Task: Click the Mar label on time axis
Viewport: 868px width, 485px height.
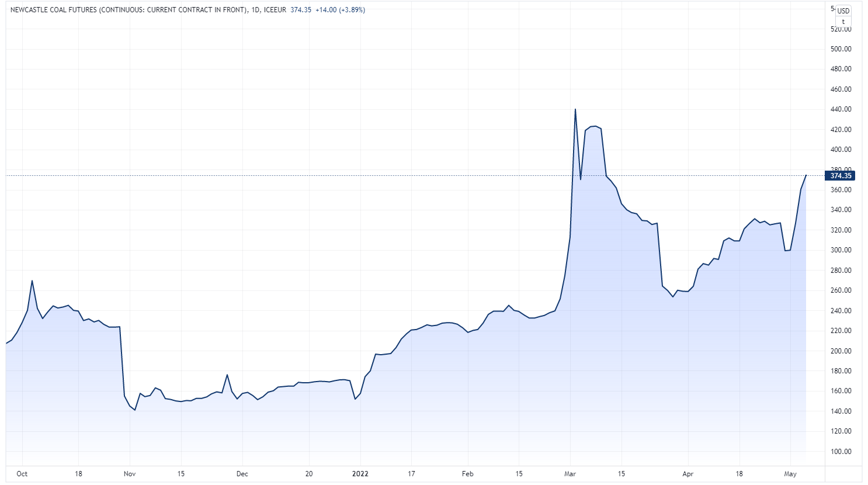Action: 570,474
